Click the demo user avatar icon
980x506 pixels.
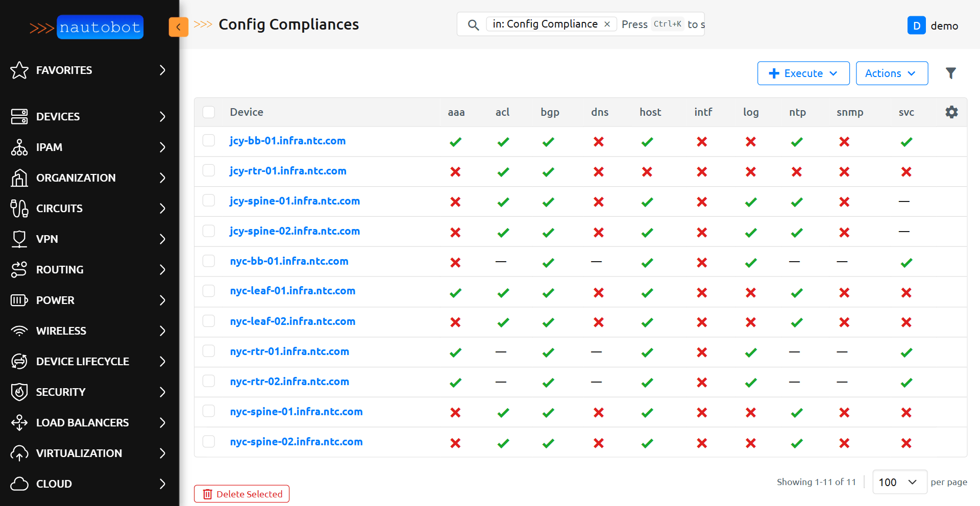point(916,26)
